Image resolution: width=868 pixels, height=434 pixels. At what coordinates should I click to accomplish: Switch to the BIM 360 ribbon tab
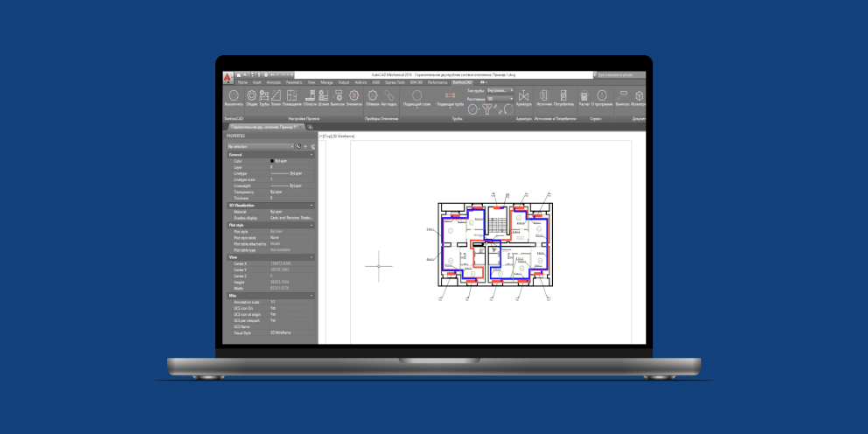tap(416, 82)
